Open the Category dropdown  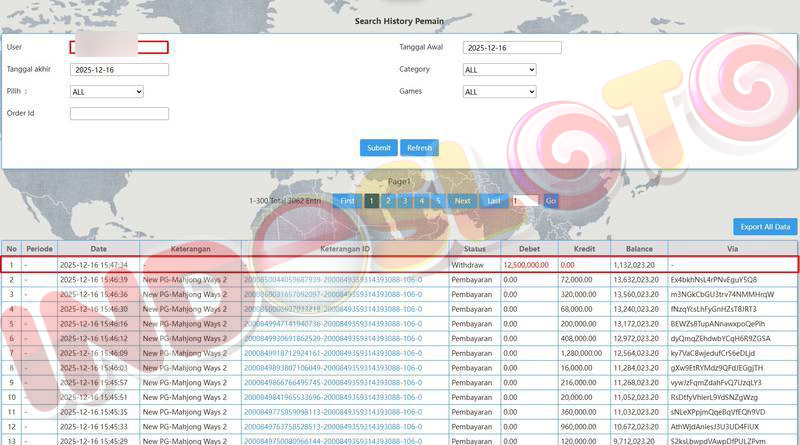[x=499, y=70]
